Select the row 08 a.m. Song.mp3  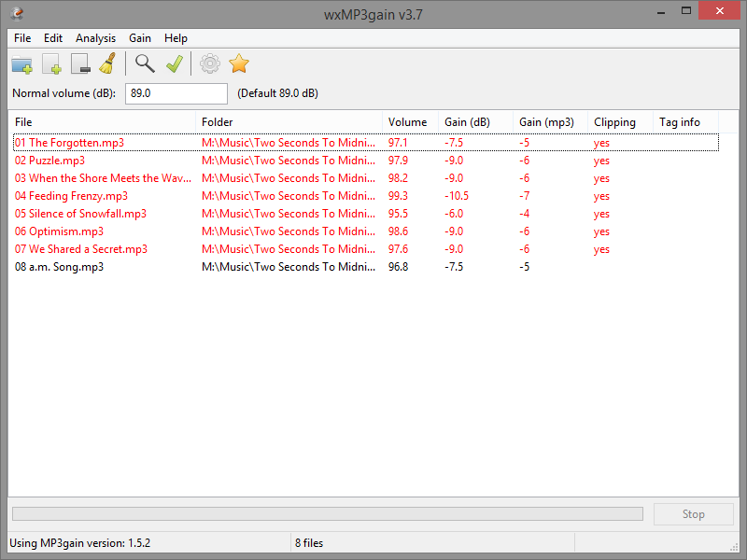tap(59, 267)
